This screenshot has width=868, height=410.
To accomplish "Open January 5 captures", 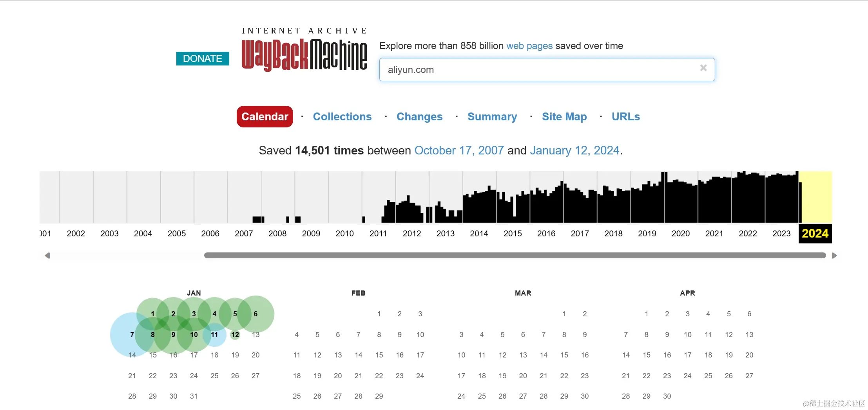I will click(x=235, y=314).
